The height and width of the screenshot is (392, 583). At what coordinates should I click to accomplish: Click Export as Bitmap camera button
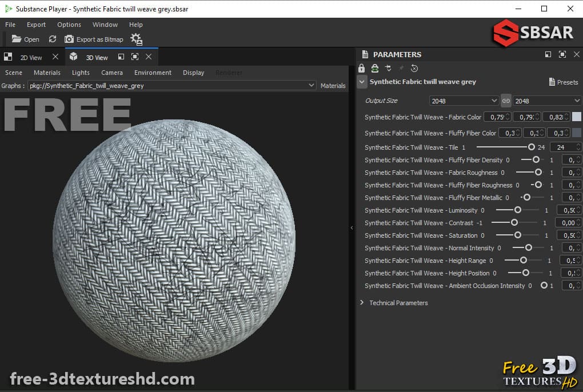94,39
